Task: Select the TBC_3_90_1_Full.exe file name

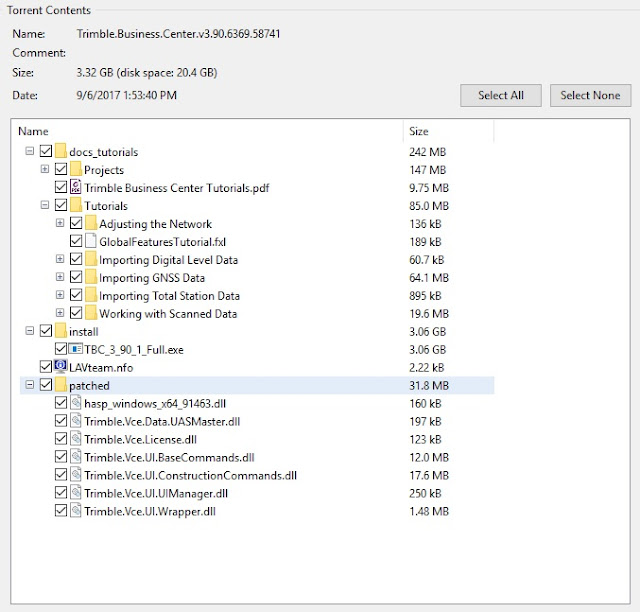Action: pyautogui.click(x=133, y=350)
